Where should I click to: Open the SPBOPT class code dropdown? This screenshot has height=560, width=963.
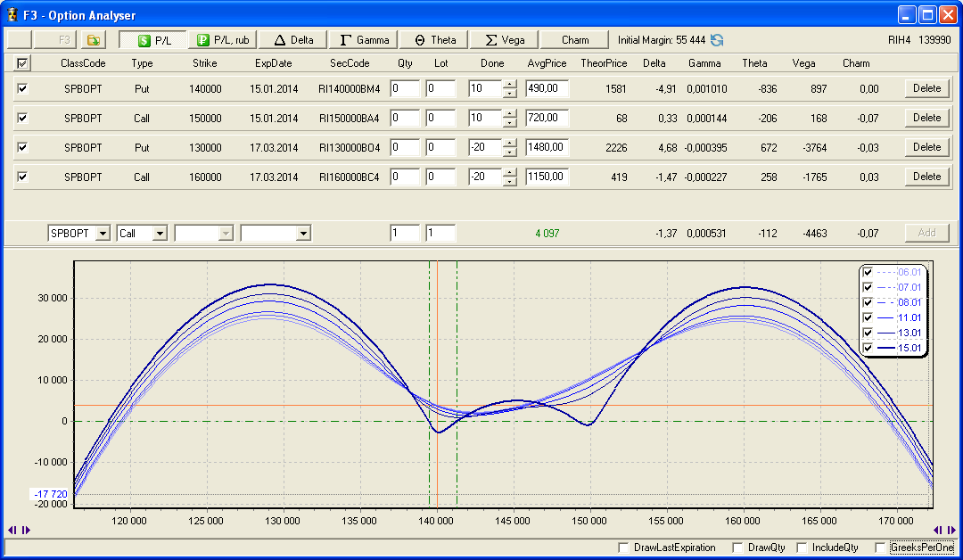pos(103,233)
